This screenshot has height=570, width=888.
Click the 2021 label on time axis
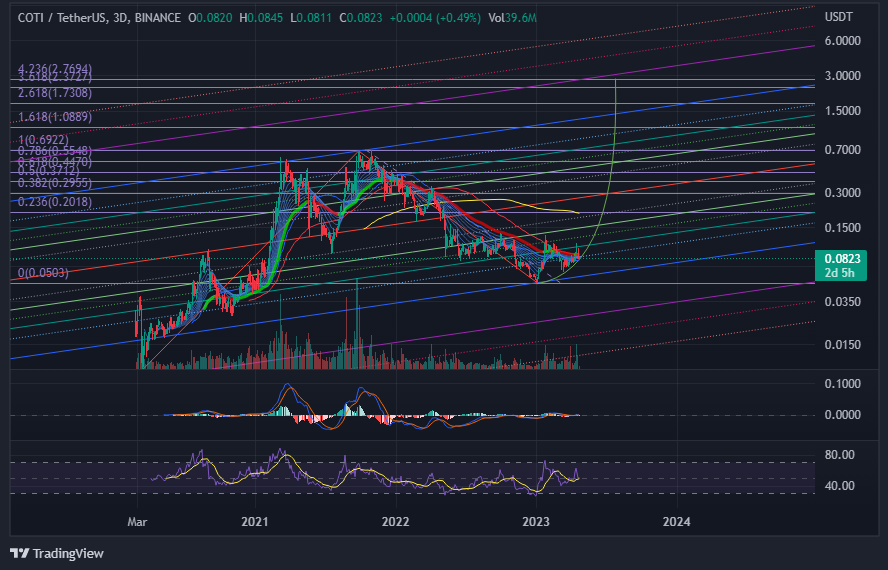(255, 522)
